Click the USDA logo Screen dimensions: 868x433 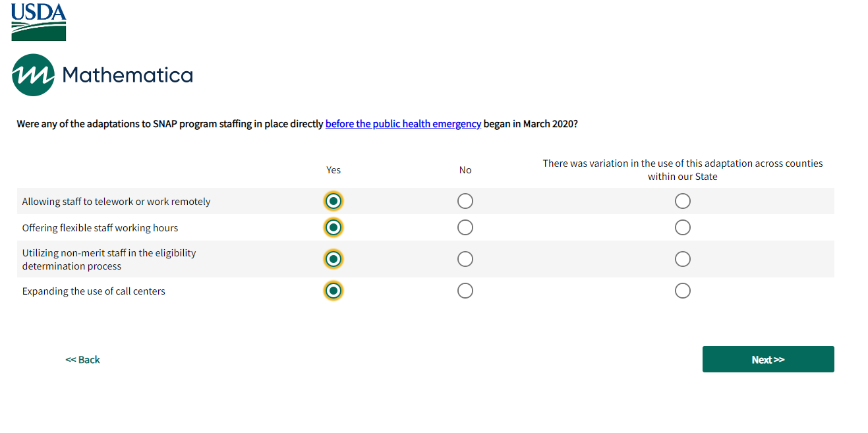[x=38, y=22]
